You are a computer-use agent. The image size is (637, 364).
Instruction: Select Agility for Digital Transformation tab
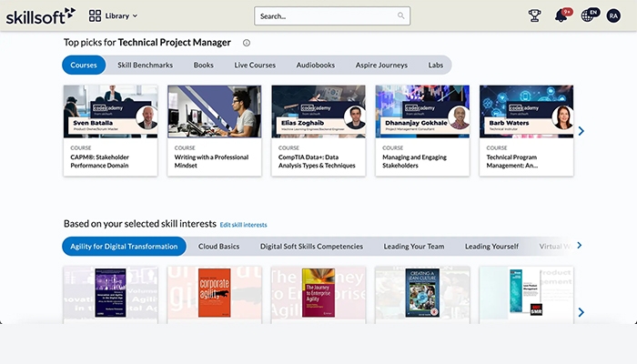(124, 247)
